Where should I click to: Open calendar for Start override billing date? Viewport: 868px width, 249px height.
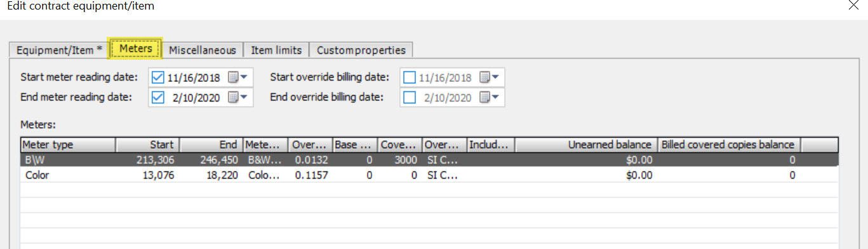(x=490, y=77)
